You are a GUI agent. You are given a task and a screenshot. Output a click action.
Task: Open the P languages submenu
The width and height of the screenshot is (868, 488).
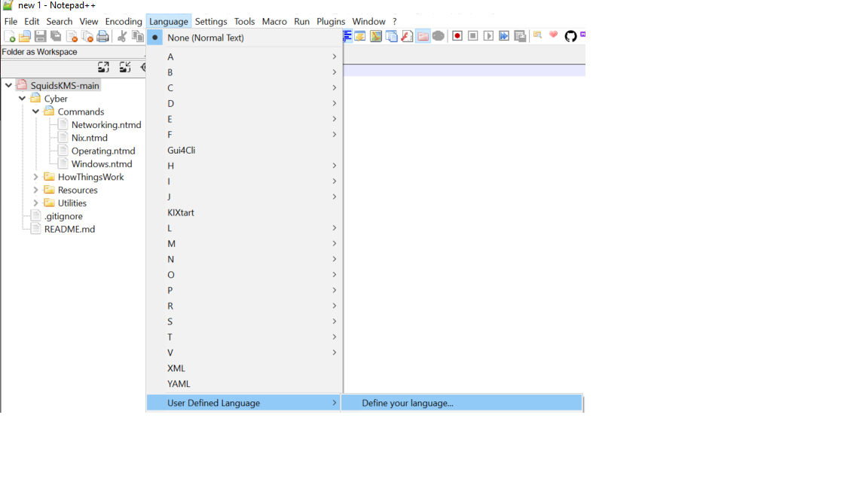170,290
